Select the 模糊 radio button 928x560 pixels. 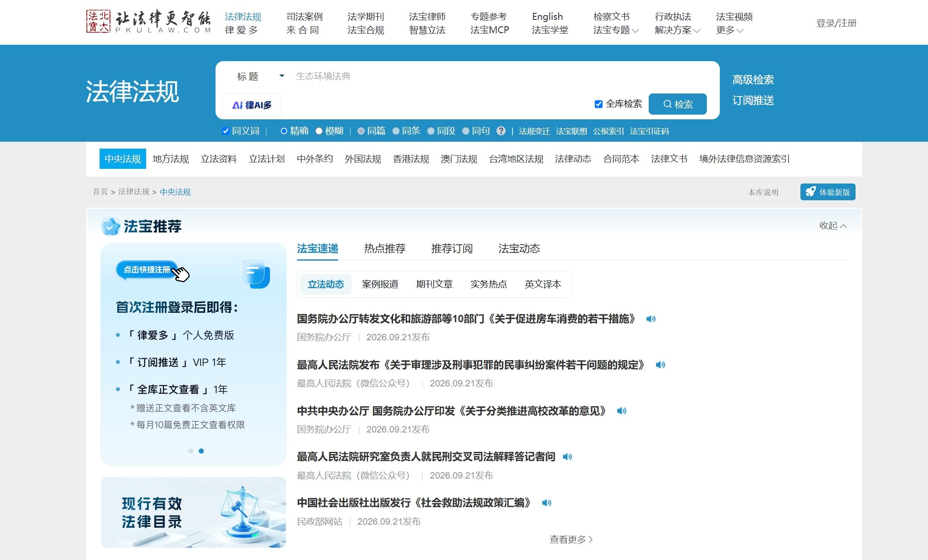tap(319, 131)
